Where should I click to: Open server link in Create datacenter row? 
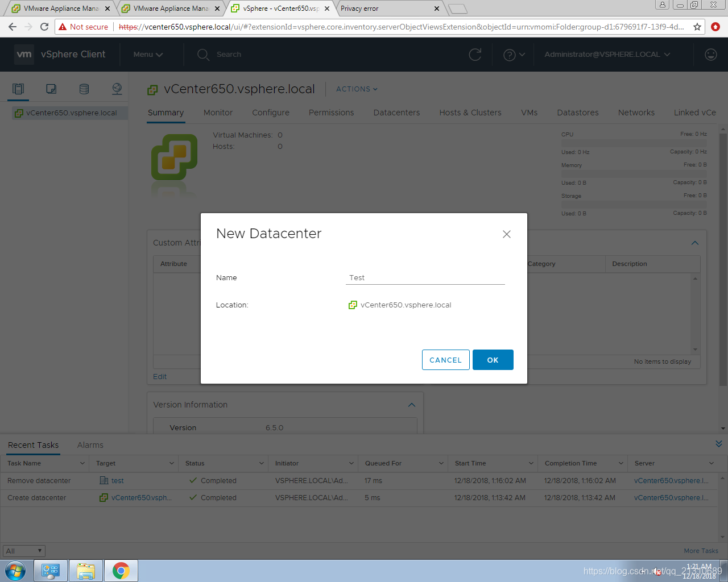tap(671, 498)
